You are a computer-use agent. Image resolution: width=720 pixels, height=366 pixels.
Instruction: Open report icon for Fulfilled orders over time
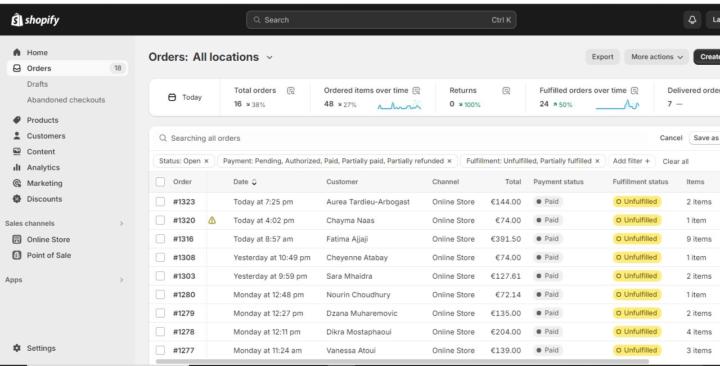click(x=635, y=90)
